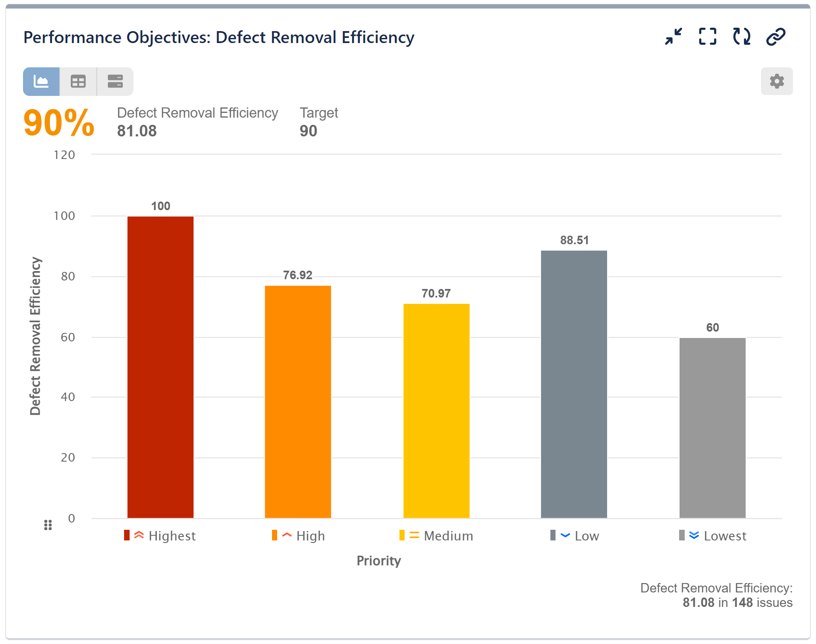The height and width of the screenshot is (644, 816).
Task: Click the gadget drag handle dots
Action: pos(48,525)
